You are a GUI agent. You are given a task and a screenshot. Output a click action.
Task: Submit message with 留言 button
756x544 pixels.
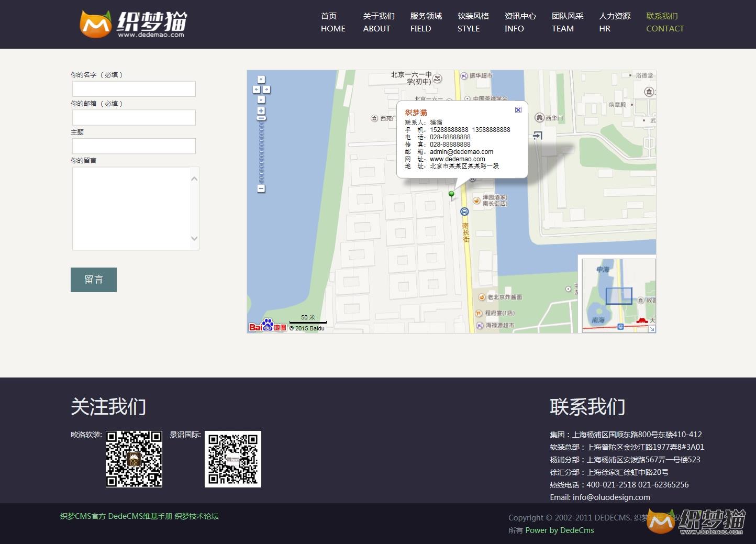[x=94, y=280]
